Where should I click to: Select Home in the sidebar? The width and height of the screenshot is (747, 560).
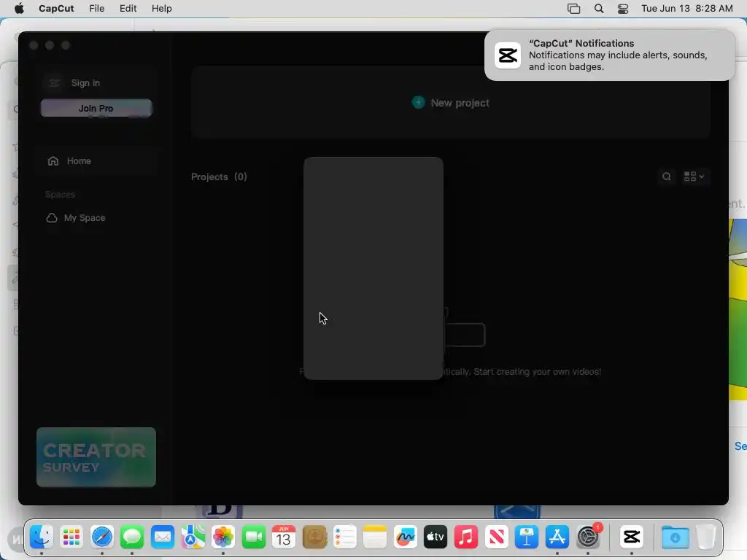[x=96, y=161]
